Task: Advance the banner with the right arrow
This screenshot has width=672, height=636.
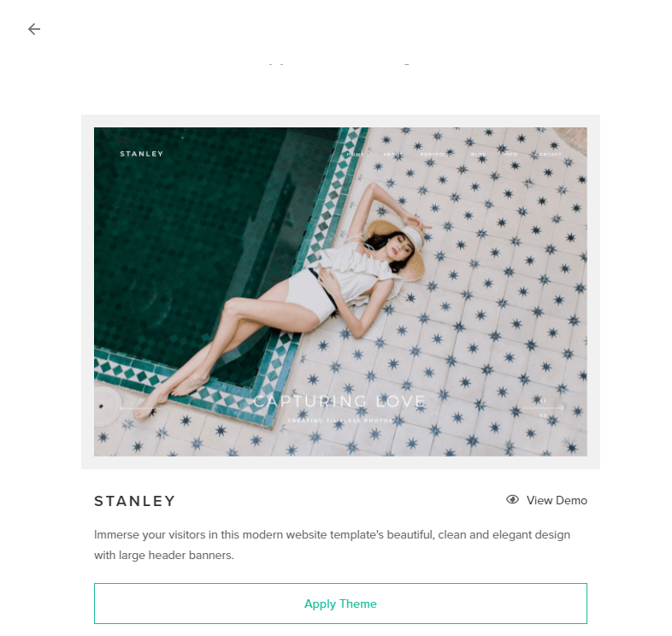Action: (x=543, y=408)
